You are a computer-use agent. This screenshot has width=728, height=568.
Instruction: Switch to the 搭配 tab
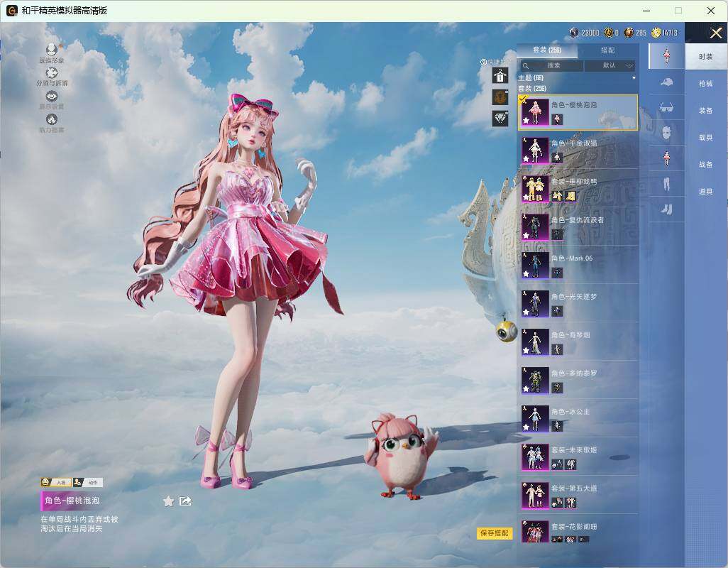click(608, 50)
